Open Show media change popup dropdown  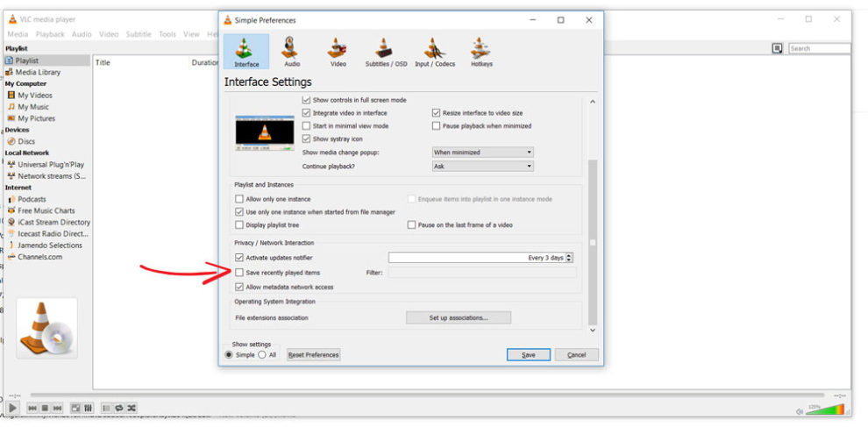point(483,153)
